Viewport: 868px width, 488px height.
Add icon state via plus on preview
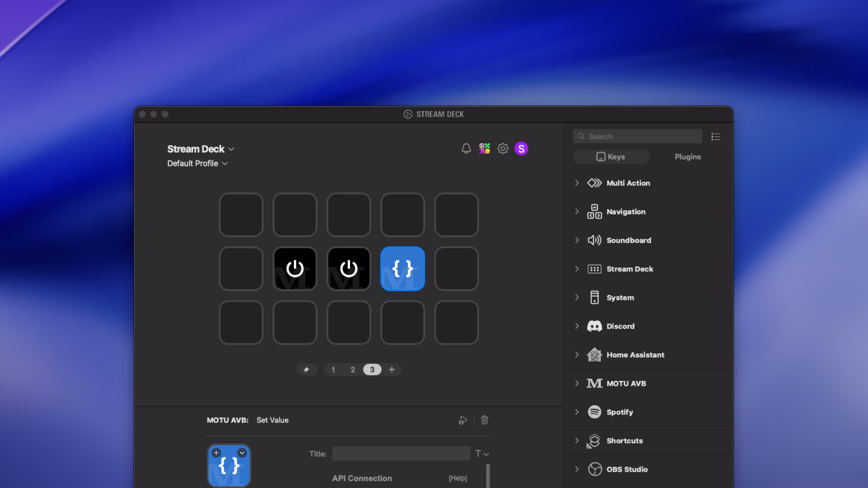pyautogui.click(x=216, y=453)
